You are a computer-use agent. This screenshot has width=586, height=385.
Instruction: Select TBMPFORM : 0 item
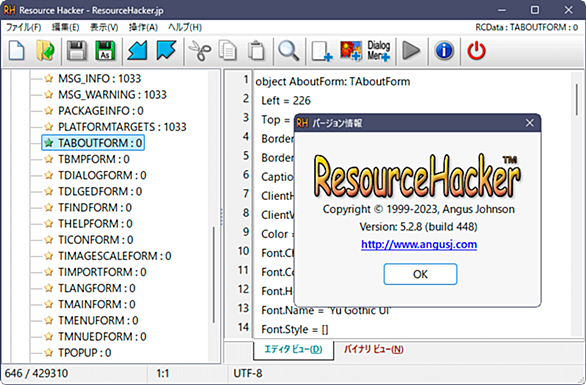[x=94, y=159]
